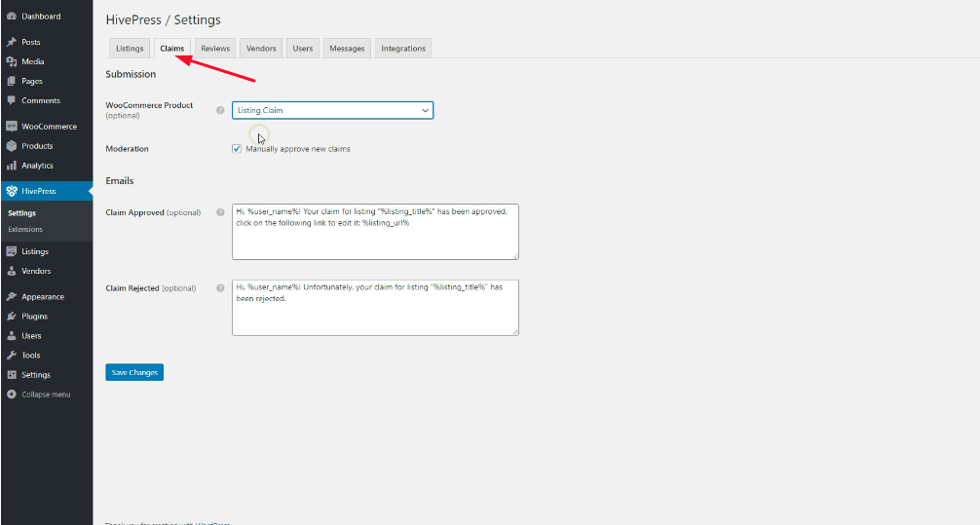Click the Appearance paintbrush icon
The width and height of the screenshot is (980, 525).
pyautogui.click(x=12, y=297)
